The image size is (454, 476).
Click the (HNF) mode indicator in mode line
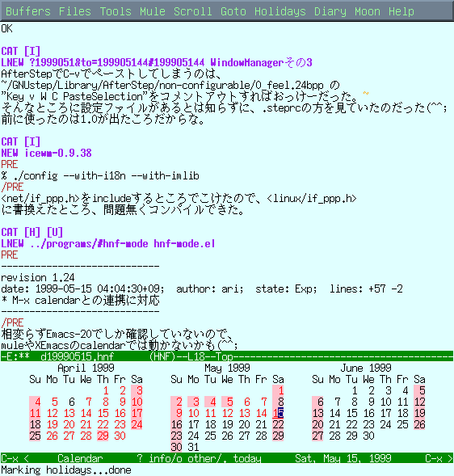point(162,356)
